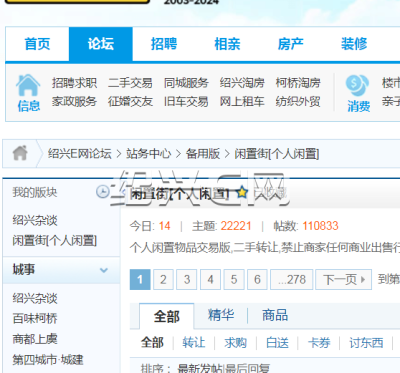Filter threads by 卡券
The image size is (400, 373).
(x=319, y=343)
